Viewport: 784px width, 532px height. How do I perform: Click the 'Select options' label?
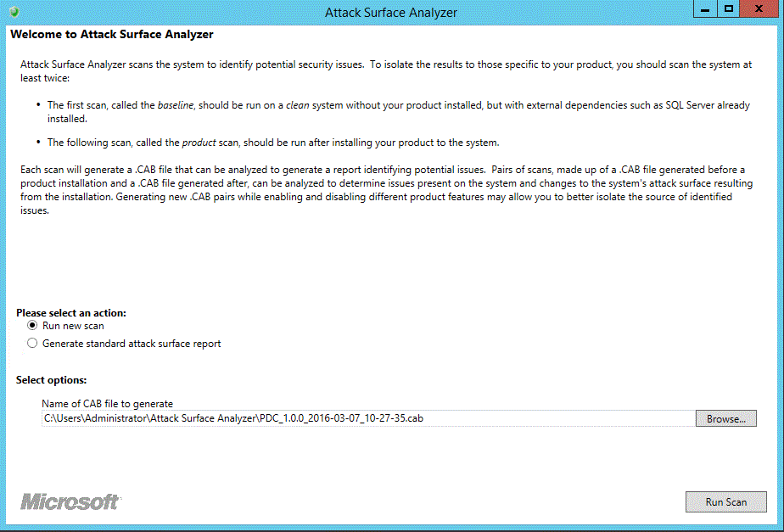pyautogui.click(x=52, y=380)
